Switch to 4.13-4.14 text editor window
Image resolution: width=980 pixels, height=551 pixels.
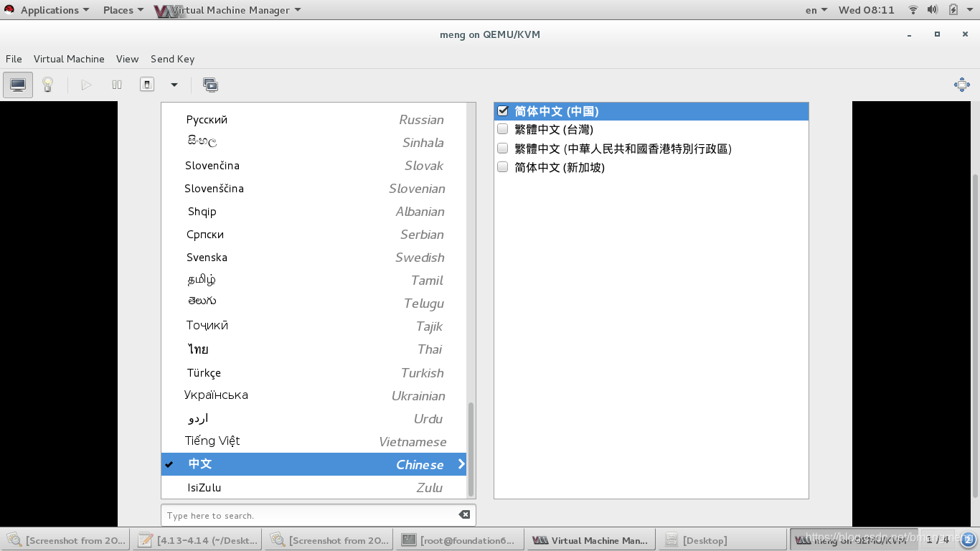point(197,540)
